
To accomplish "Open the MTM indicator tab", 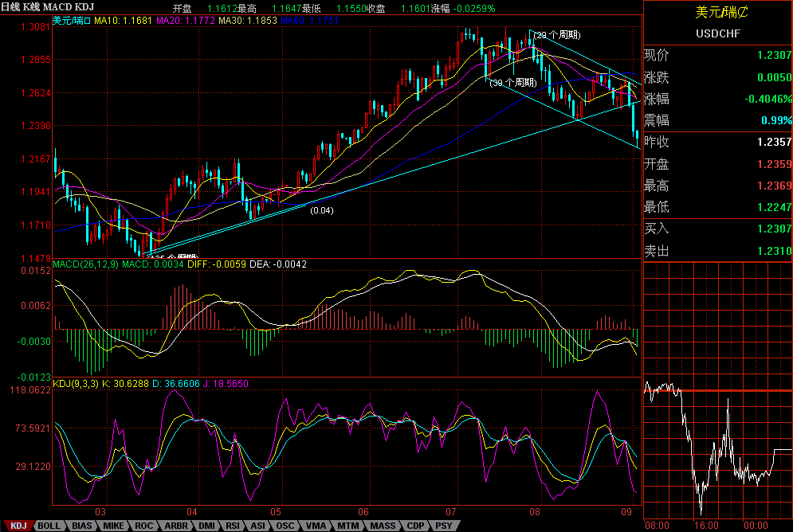I will [x=348, y=526].
